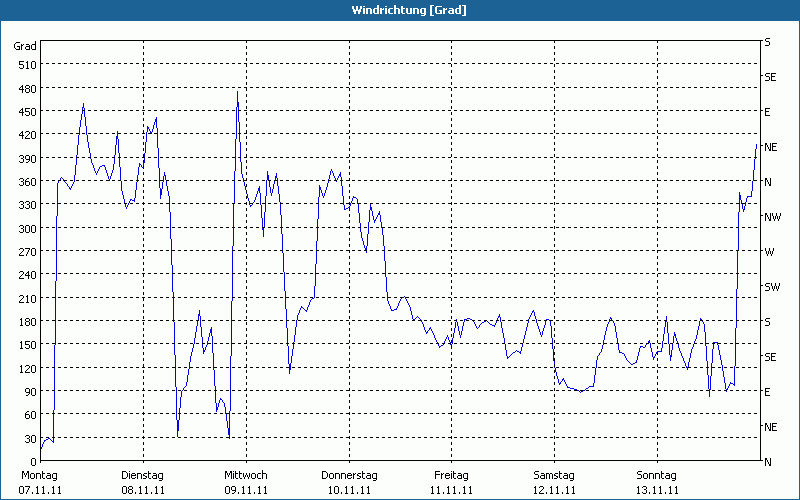Click the date "13.11.11"

[657, 490]
